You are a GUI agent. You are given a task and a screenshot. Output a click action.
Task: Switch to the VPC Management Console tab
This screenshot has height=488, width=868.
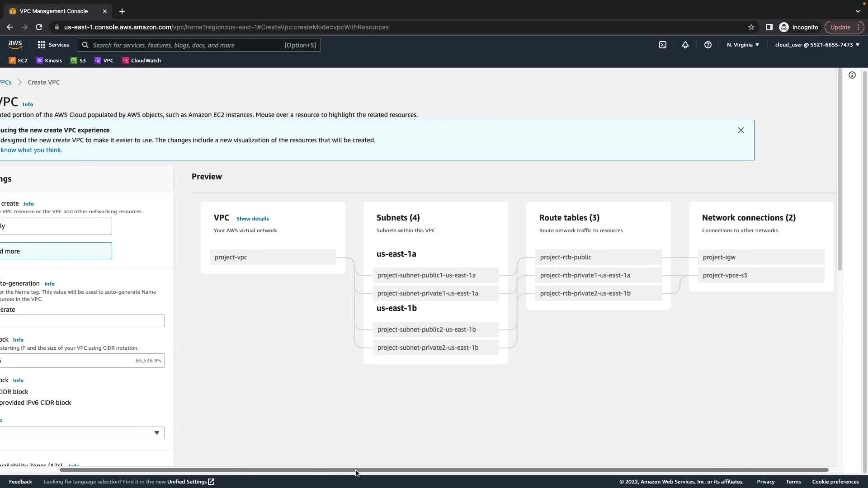54,11
